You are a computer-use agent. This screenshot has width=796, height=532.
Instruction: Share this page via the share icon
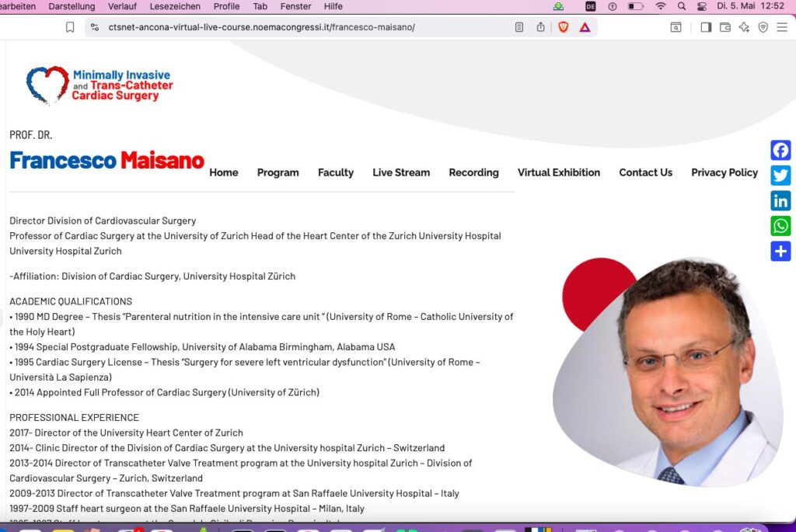click(541, 27)
